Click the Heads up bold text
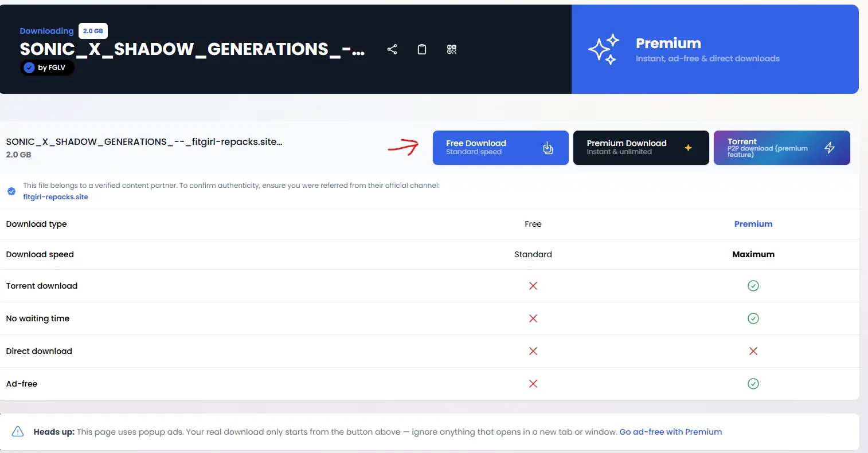The height and width of the screenshot is (453, 868). click(x=54, y=432)
